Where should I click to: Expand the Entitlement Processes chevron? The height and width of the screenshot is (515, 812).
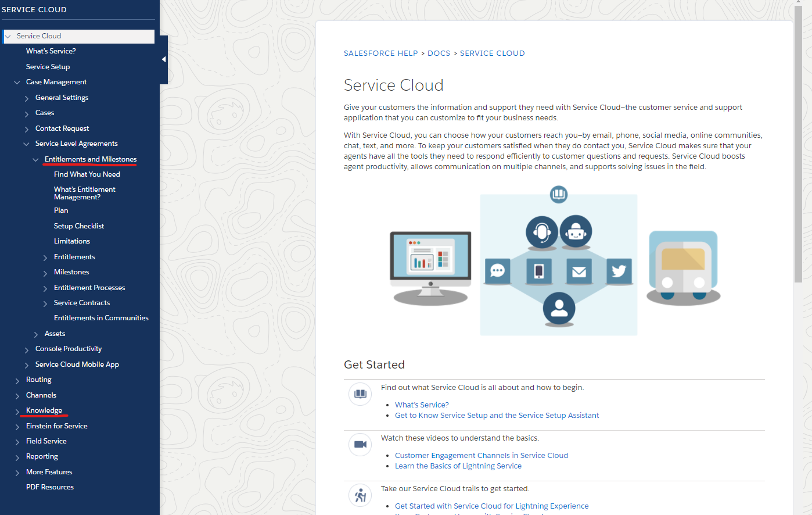point(45,288)
